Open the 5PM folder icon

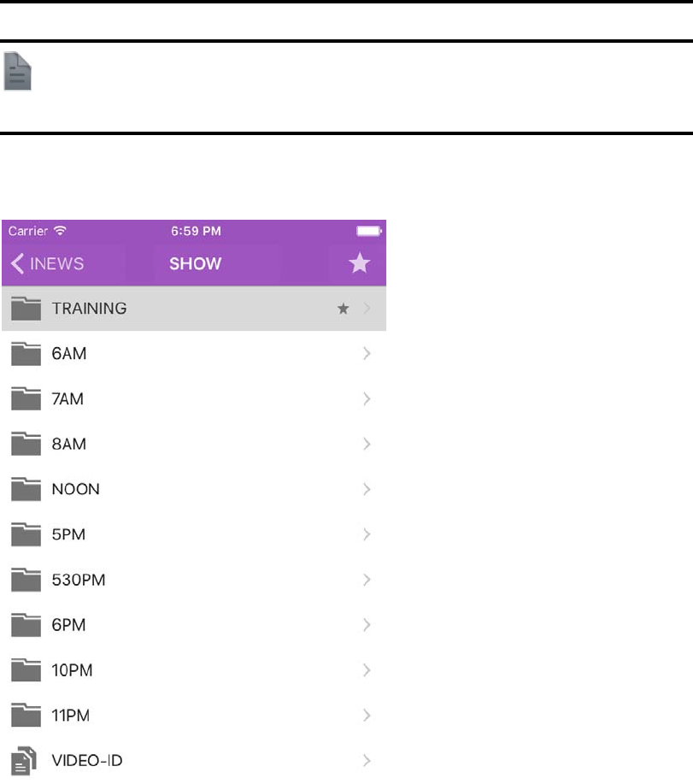(x=26, y=534)
